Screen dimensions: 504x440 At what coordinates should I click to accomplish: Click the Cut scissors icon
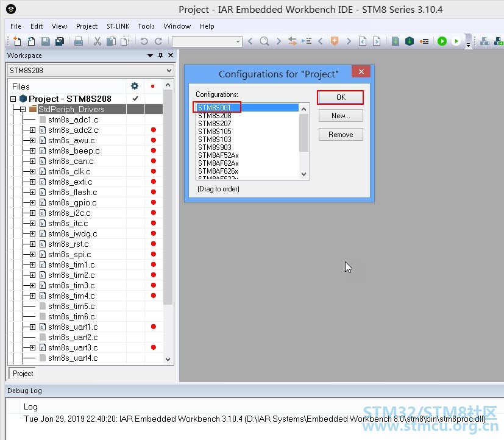tap(97, 41)
